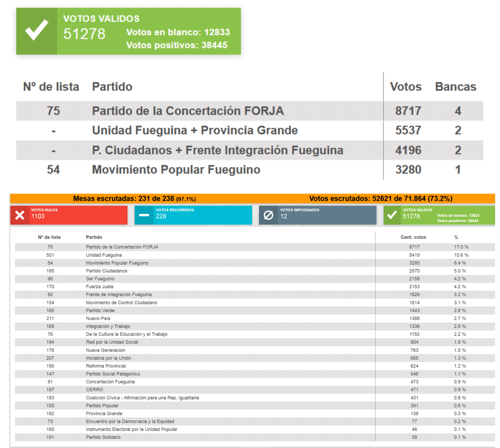Select the Votos Nulos 1103 panel

point(69,215)
